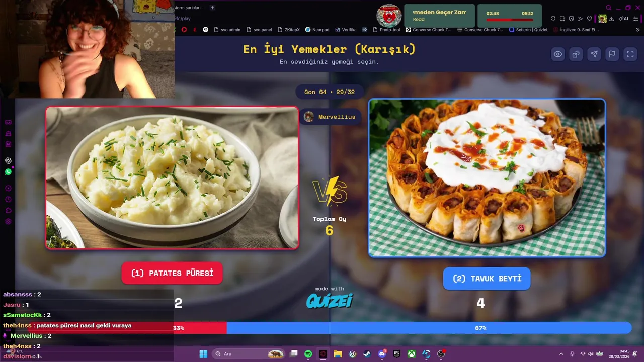Open OBS Studio from the taskbar
644x362 pixels.
coord(441,354)
